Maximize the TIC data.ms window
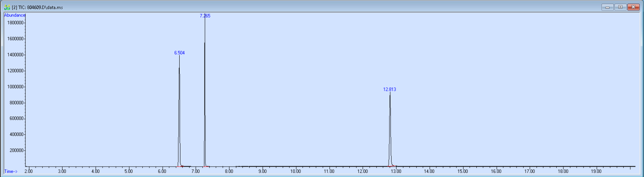Viewport: 644px width, 177px height. 620,7
